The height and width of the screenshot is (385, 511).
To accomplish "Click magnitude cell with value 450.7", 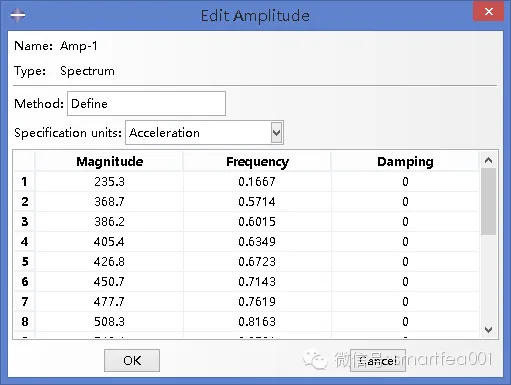I will point(109,282).
